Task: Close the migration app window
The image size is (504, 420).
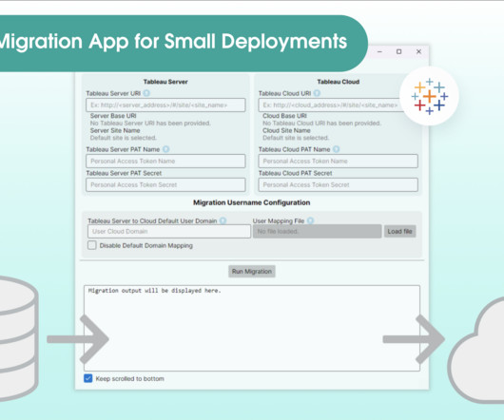Action: pos(418,51)
